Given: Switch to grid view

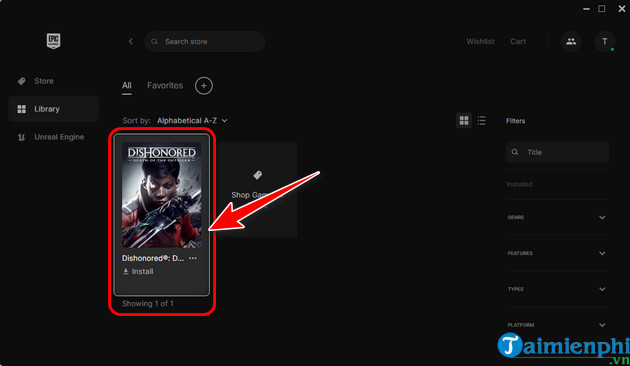Looking at the screenshot, I should tap(464, 121).
